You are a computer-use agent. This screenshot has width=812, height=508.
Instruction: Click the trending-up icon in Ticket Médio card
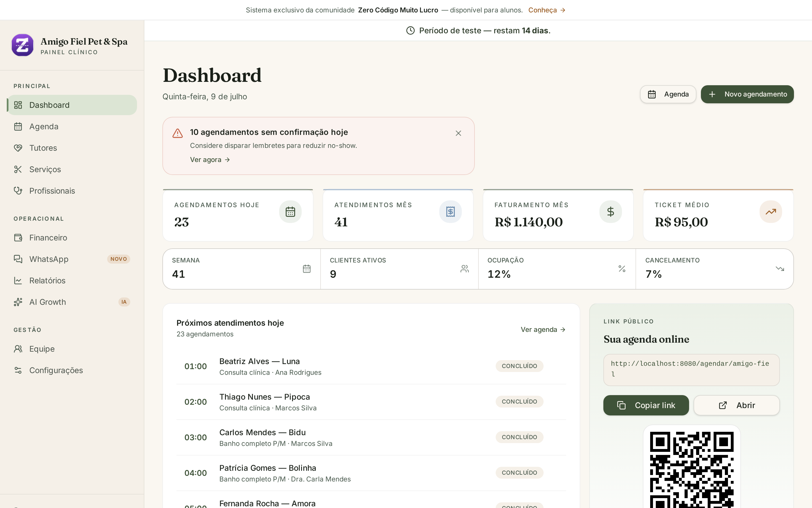click(771, 212)
